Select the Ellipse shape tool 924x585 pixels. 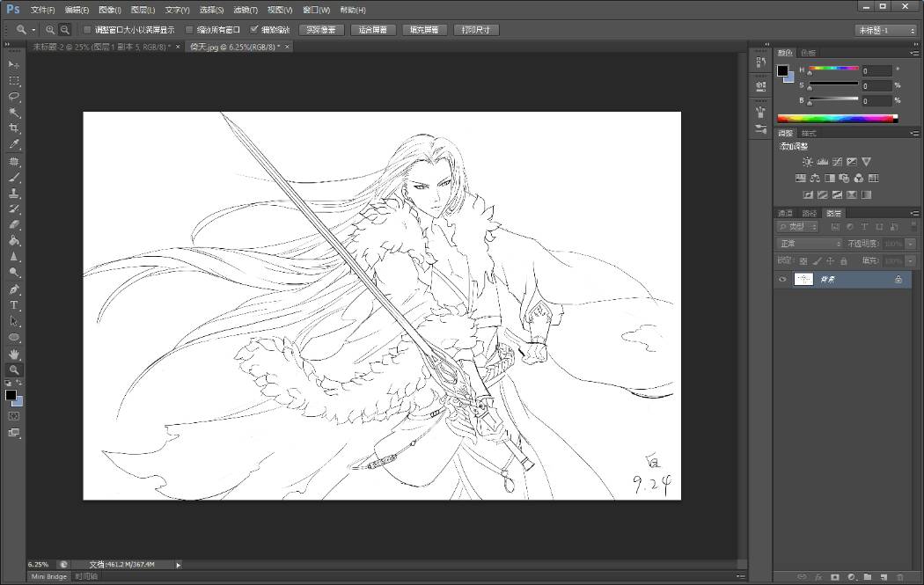click(14, 337)
